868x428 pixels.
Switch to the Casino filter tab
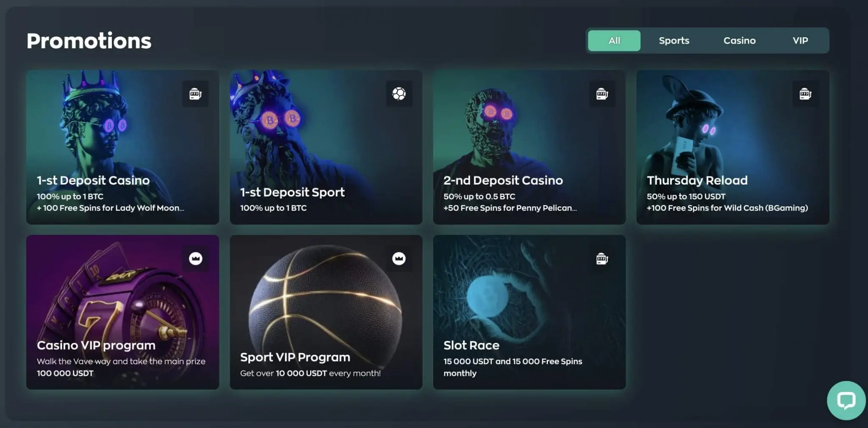click(739, 41)
